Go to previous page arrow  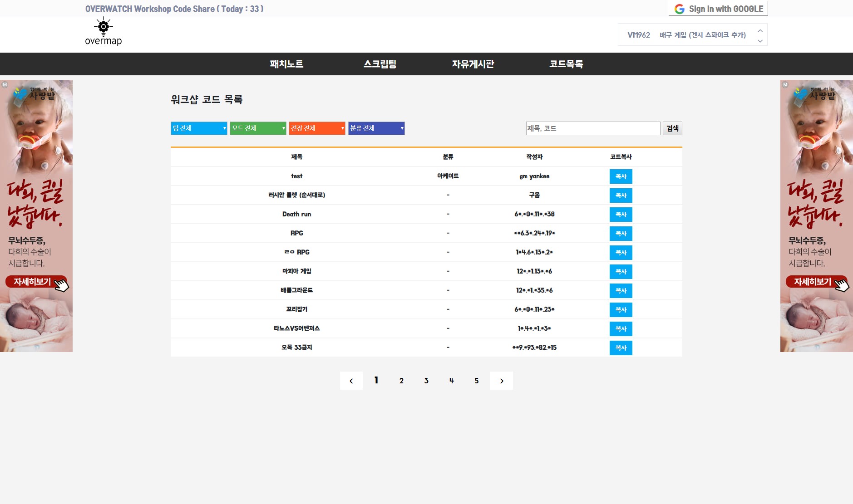351,381
